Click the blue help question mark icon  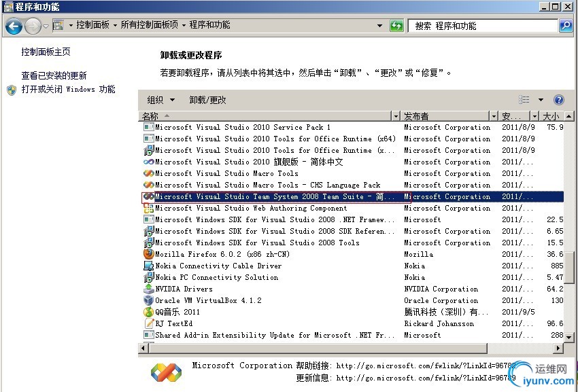pyautogui.click(x=558, y=99)
